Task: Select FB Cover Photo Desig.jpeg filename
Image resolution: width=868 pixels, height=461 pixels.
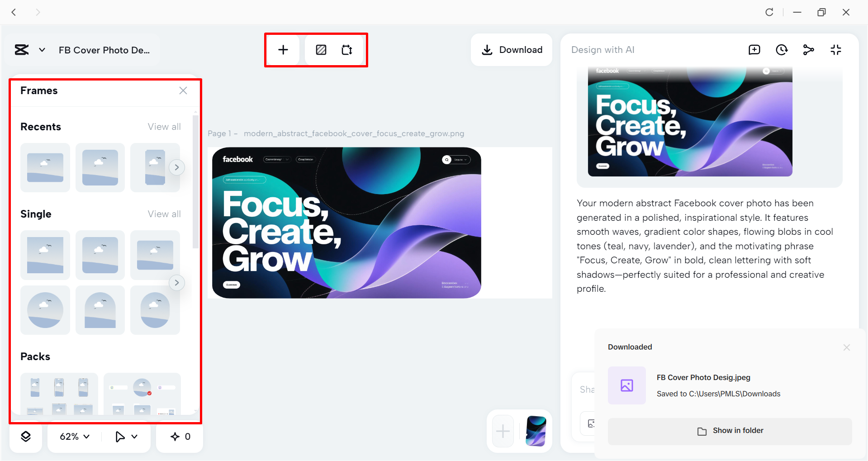Action: [703, 377]
